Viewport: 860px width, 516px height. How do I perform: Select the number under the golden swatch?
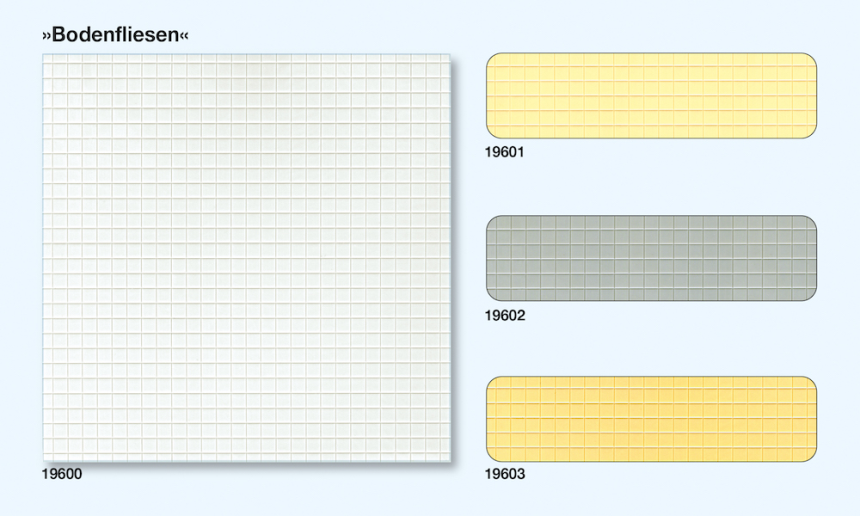[x=504, y=474]
